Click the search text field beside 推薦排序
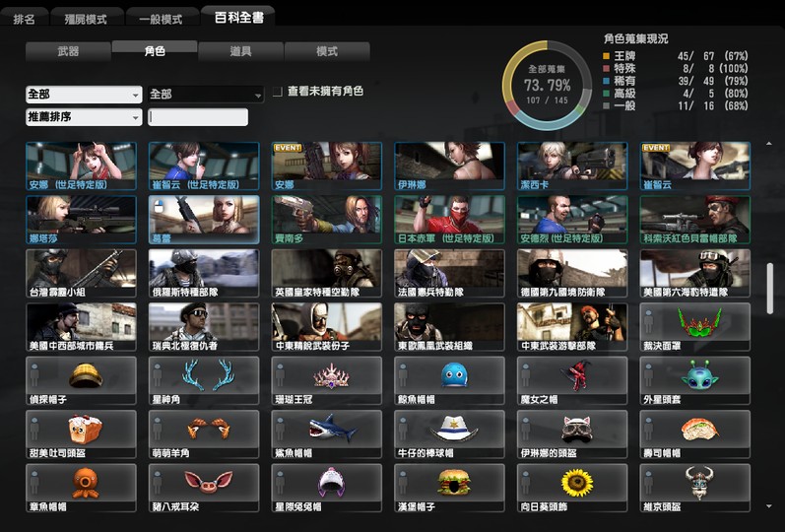The width and height of the screenshot is (785, 532). pyautogui.click(x=198, y=117)
